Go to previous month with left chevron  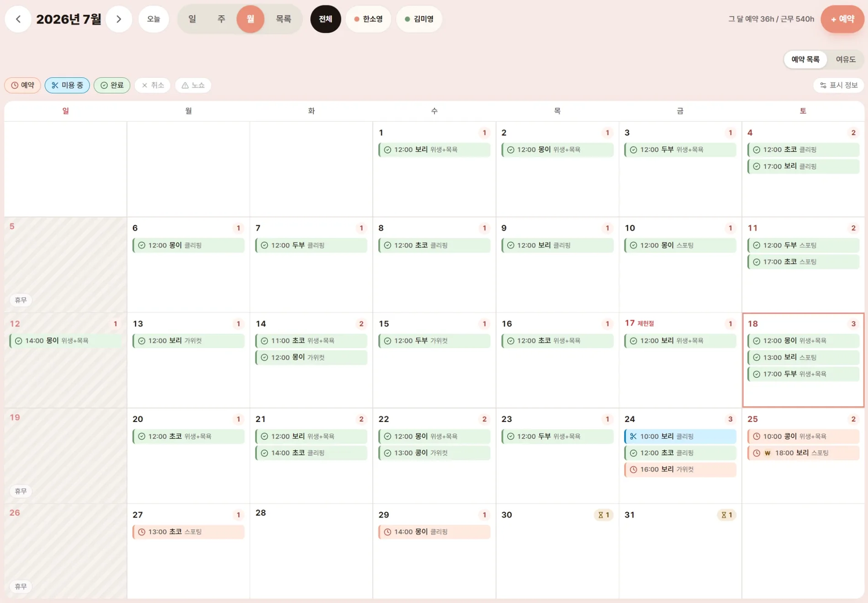coord(18,19)
